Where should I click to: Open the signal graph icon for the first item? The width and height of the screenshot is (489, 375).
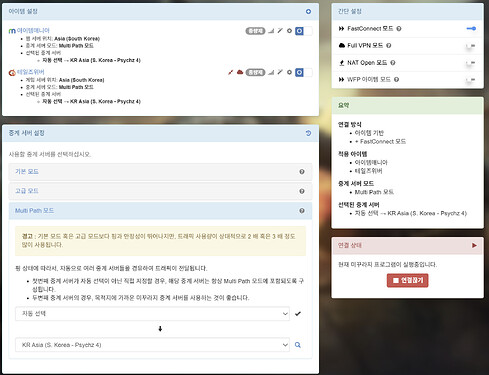(x=271, y=31)
